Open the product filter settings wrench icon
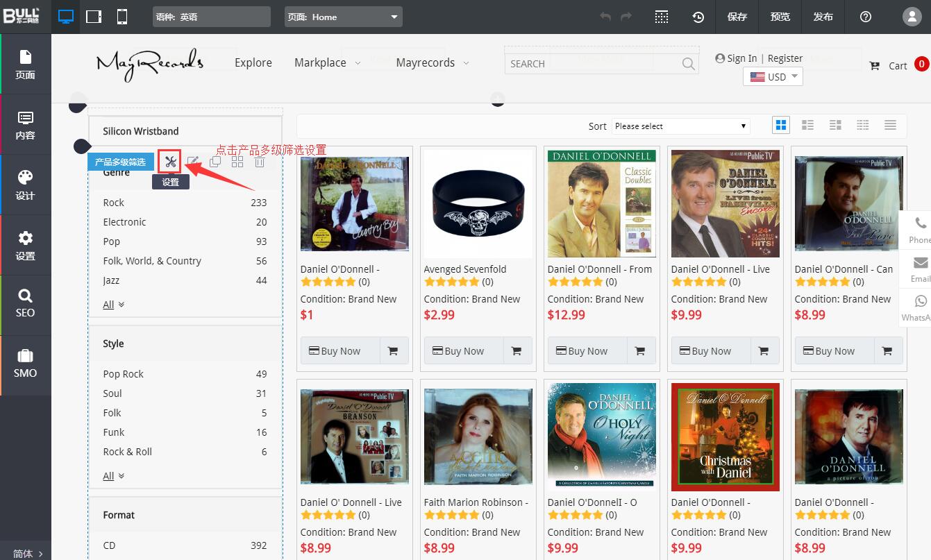This screenshot has width=931, height=560. click(170, 162)
